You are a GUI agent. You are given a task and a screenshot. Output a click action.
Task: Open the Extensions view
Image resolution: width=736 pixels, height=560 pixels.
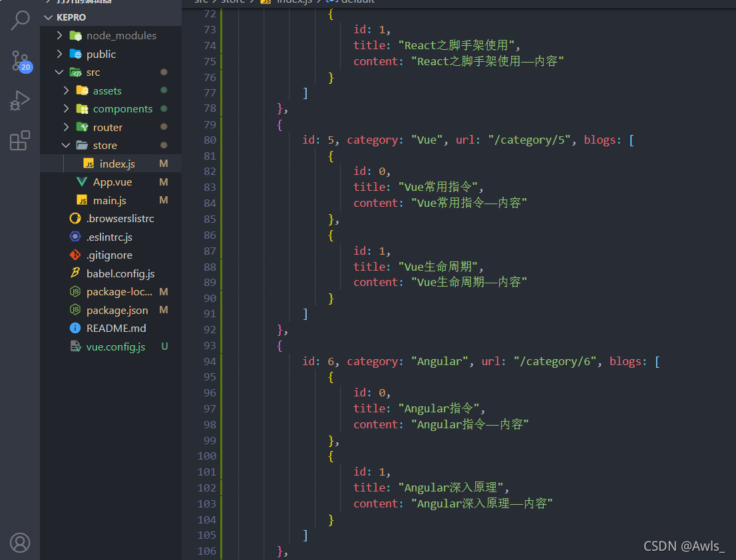20,140
